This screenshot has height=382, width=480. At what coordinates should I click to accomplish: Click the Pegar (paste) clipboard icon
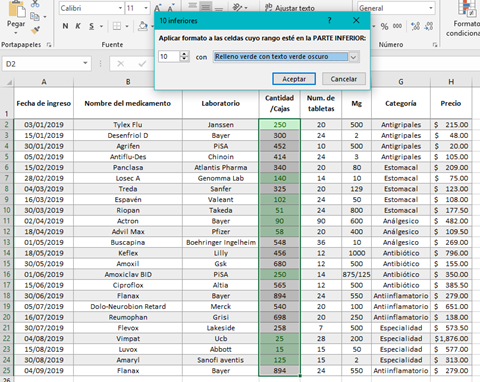coord(16,9)
